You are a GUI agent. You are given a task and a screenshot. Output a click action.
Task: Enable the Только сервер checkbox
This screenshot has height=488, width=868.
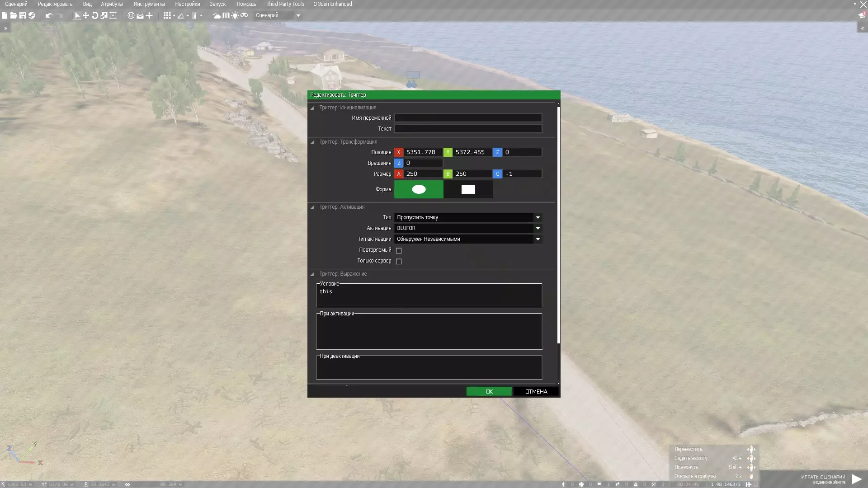tap(399, 261)
